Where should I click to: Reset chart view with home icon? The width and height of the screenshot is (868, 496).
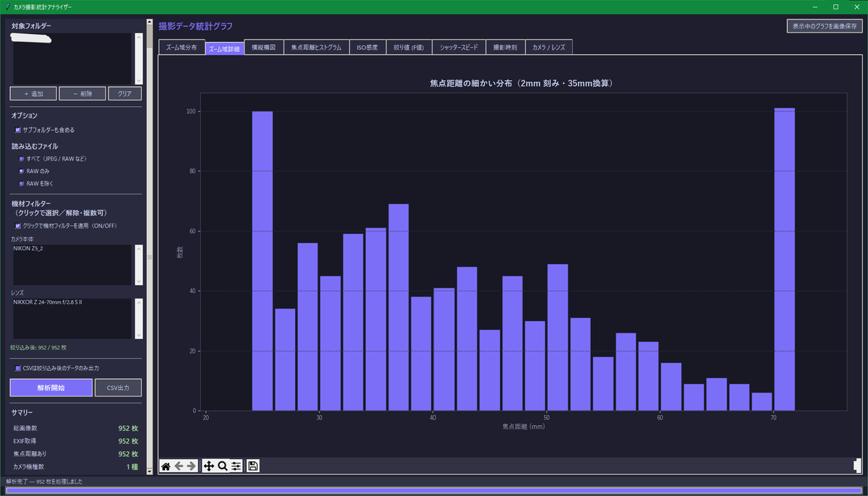point(166,466)
